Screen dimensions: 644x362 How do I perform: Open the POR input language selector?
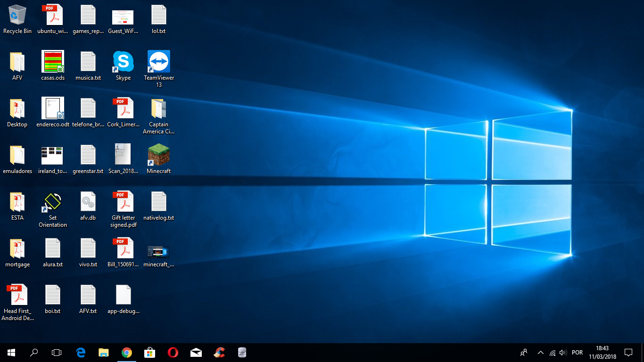click(577, 353)
